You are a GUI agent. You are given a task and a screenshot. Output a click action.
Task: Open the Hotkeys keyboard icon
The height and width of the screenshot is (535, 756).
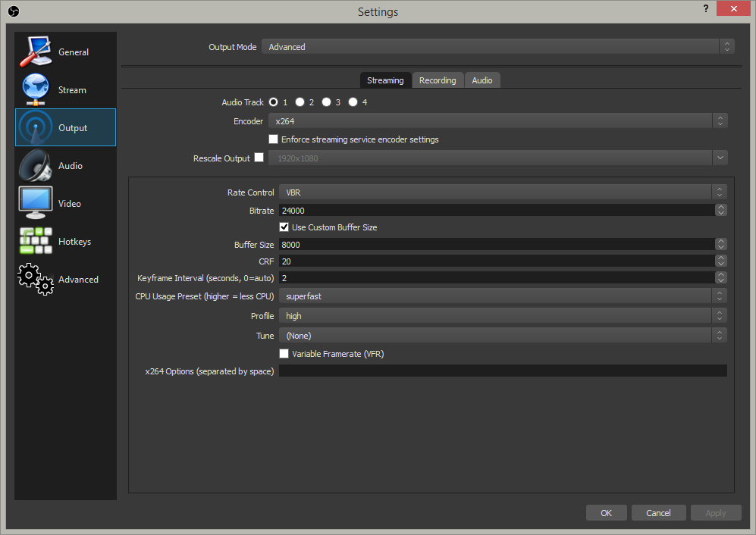click(36, 241)
